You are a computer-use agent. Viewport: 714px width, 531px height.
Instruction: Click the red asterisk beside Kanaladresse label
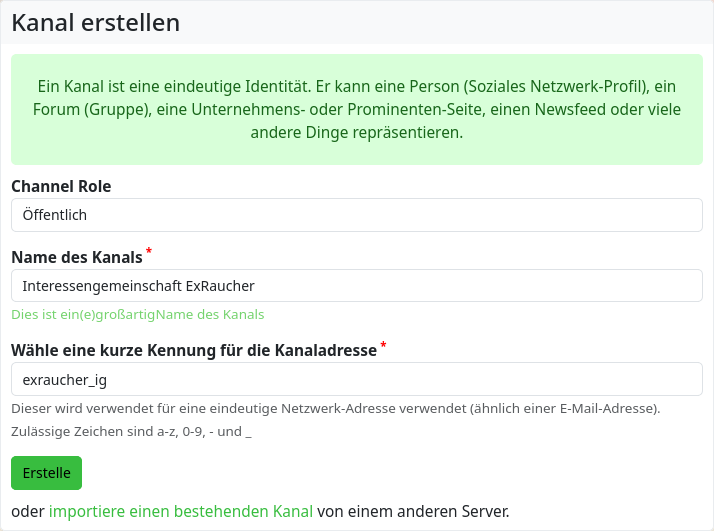pos(383,345)
